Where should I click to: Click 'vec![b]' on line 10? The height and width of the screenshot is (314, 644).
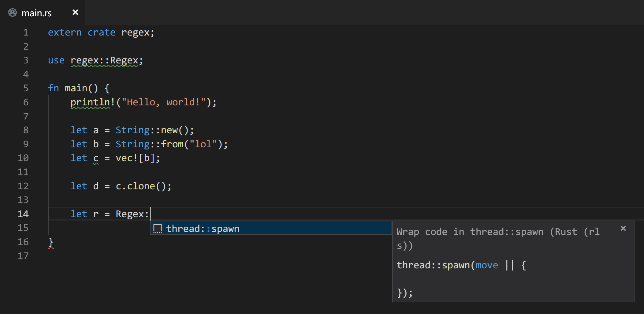coord(135,158)
